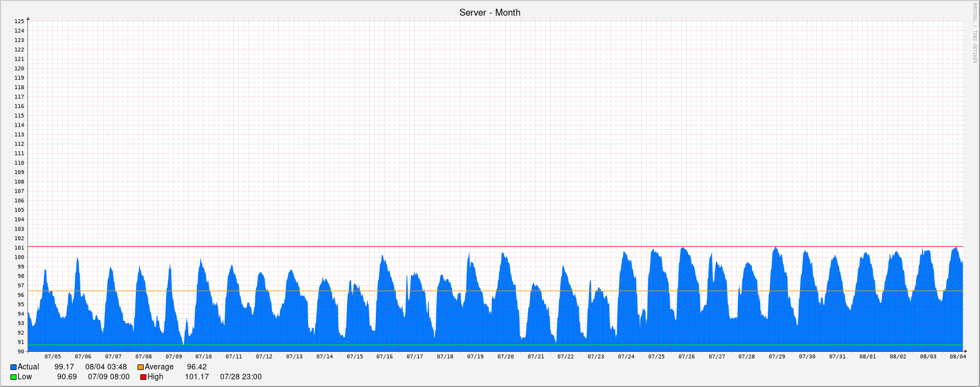
Task: Click x-axis date label 07/14
Action: [x=325, y=357]
